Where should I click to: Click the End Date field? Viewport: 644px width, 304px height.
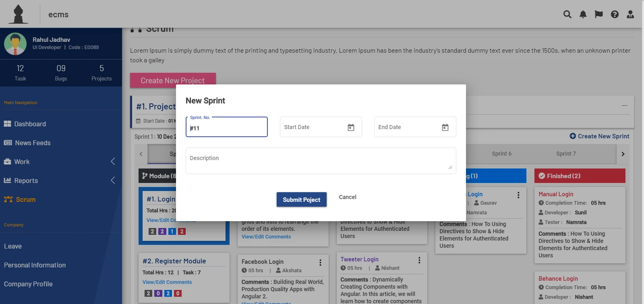[415, 127]
